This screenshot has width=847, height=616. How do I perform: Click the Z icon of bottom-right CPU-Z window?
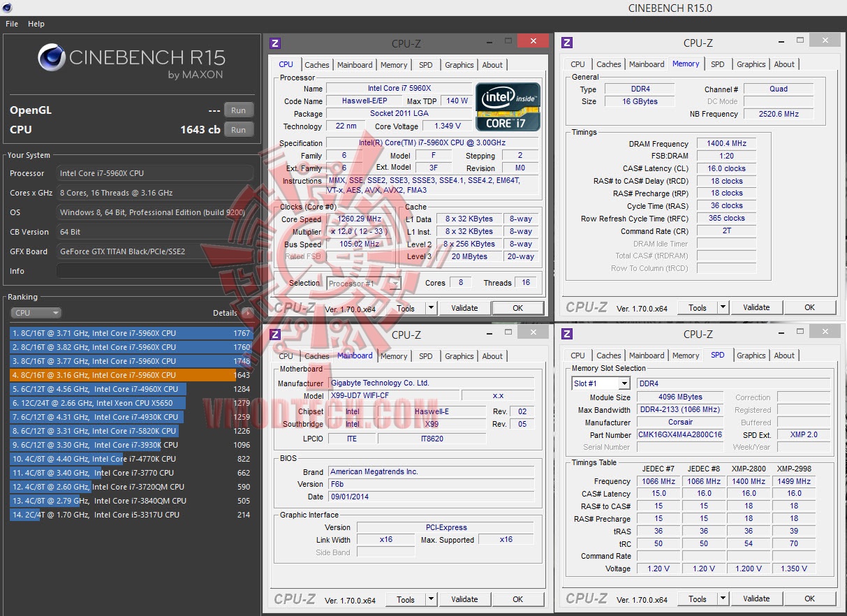567,335
